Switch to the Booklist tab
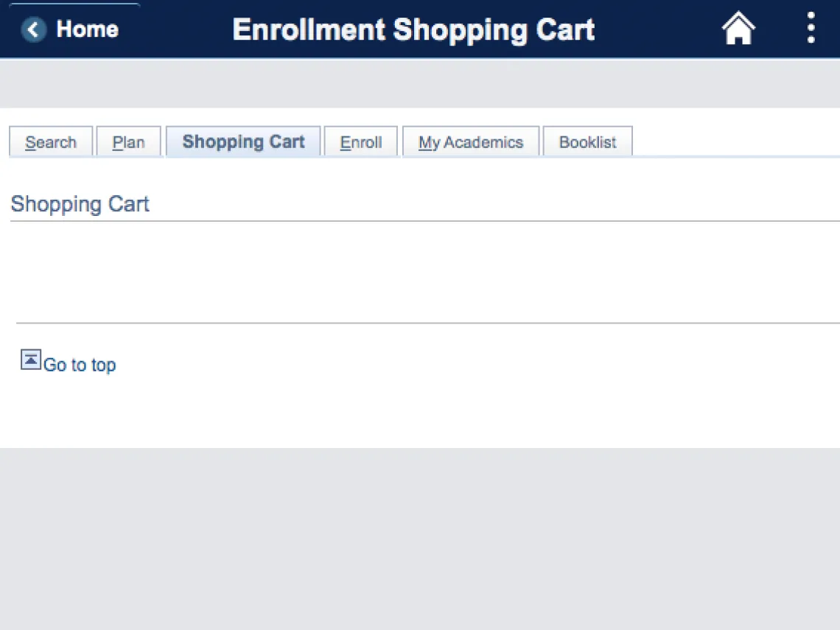Image resolution: width=840 pixels, height=630 pixels. [x=587, y=142]
